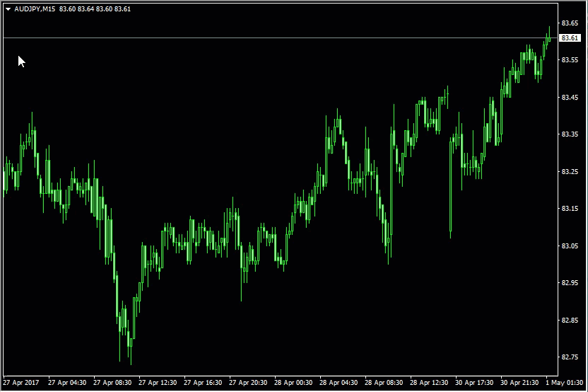This screenshot has height=392, width=588.
Task: Click the 27 Apr 2017 time label
Action: tap(21, 383)
